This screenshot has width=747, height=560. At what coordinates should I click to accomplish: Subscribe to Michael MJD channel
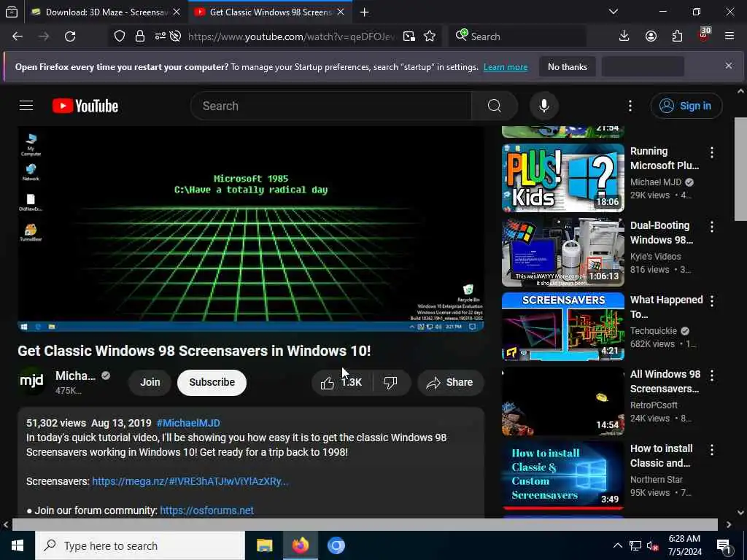pyautogui.click(x=212, y=382)
